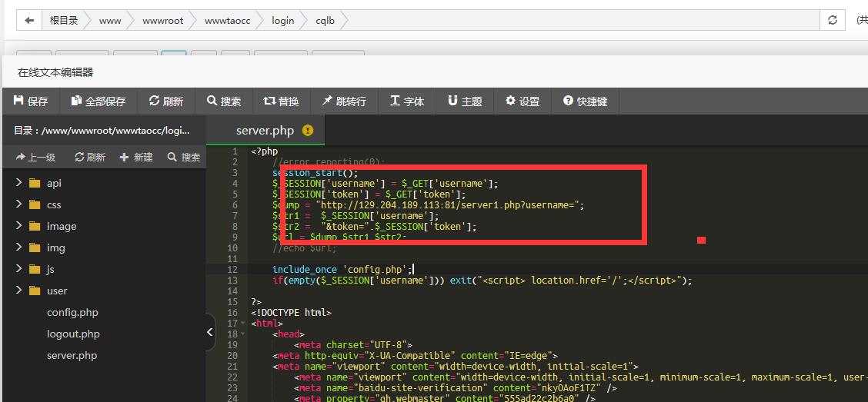Open config.php from file tree
This screenshot has width=868, height=402.
[72, 312]
